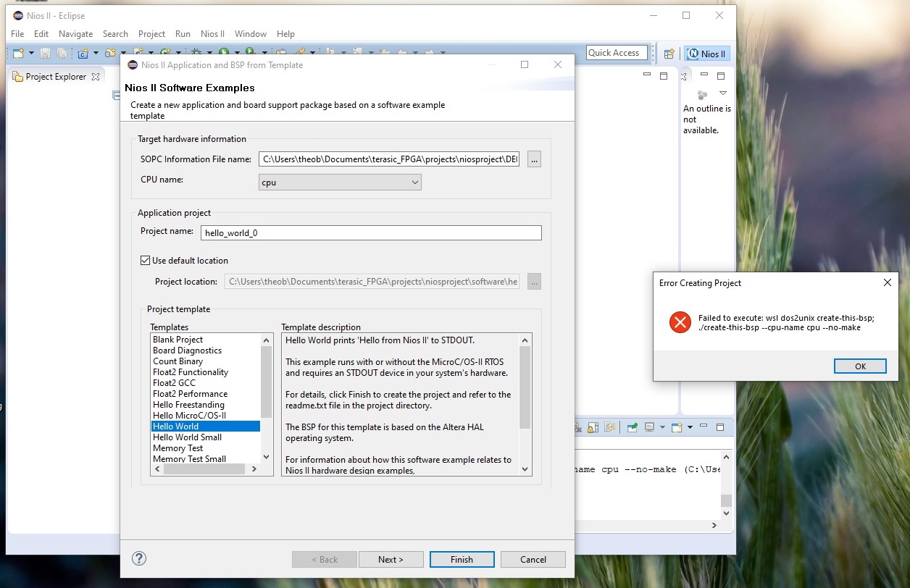Toggle Scroll Lock in the console toolbar
Viewport: 910px width, 588px height.
coord(593,427)
